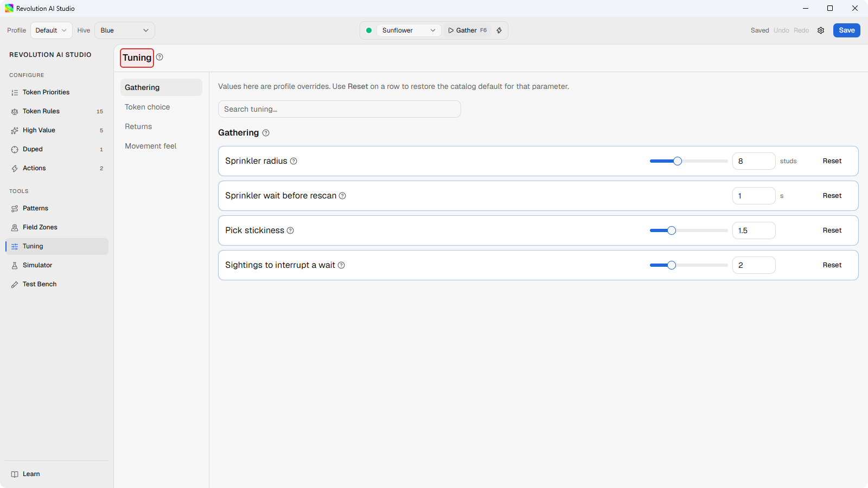Click the Save button
This screenshot has height=488, width=868.
pyautogui.click(x=846, y=30)
